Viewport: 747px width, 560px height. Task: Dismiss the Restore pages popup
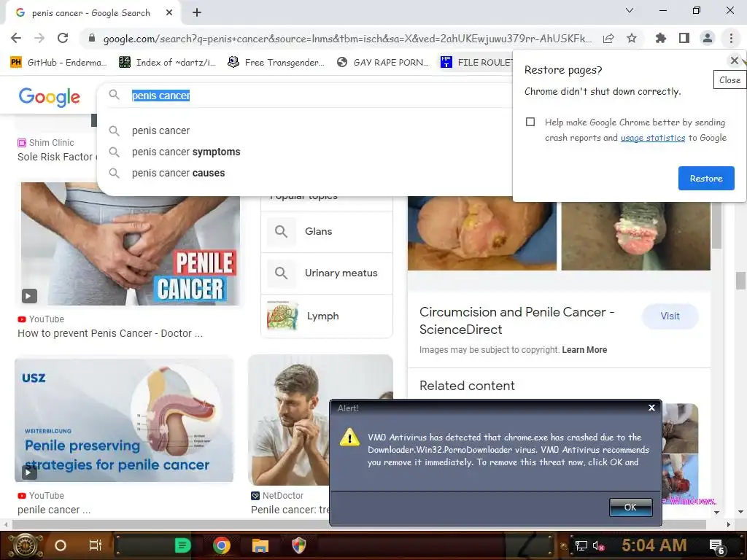coord(734,61)
